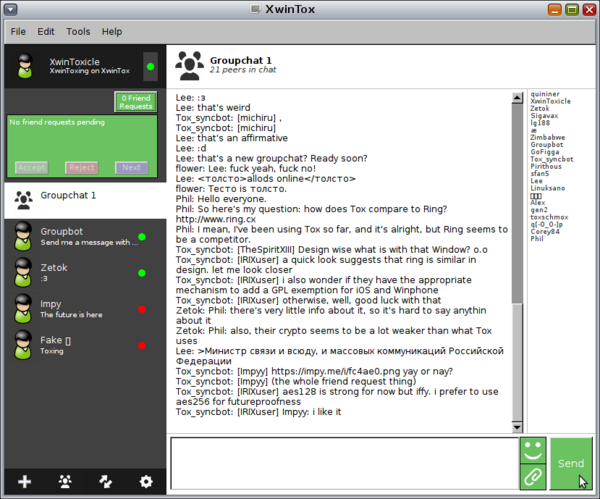
Task: Click the 0 Friend Requests button
Action: tap(136, 102)
